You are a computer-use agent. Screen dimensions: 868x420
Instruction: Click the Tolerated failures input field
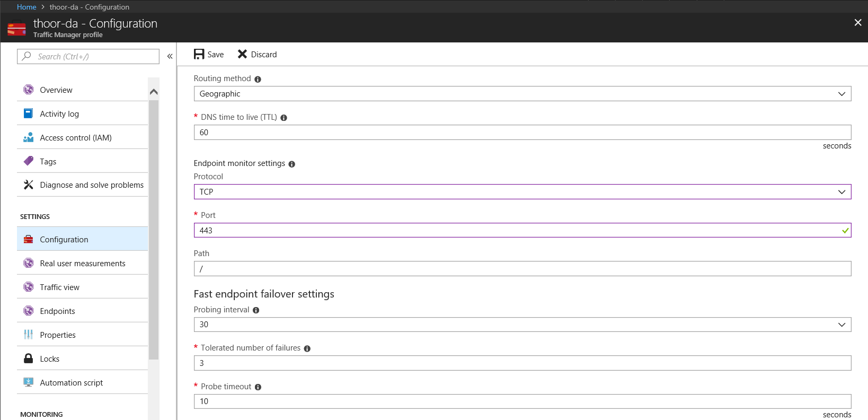(522, 363)
